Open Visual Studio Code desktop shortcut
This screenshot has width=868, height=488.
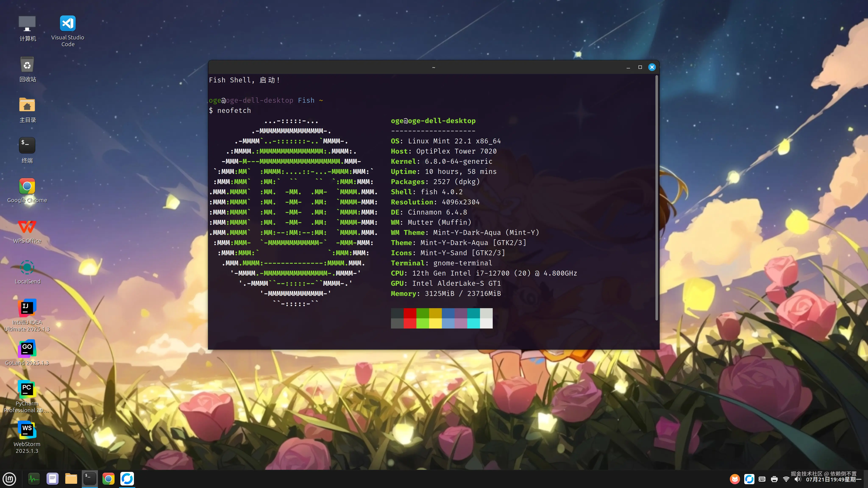click(68, 24)
